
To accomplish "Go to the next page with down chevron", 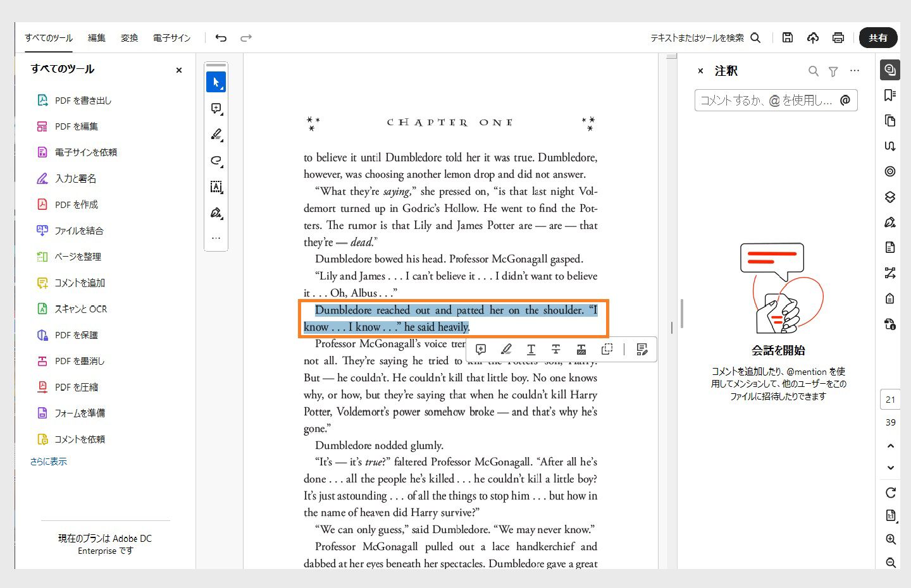I will coord(891,468).
